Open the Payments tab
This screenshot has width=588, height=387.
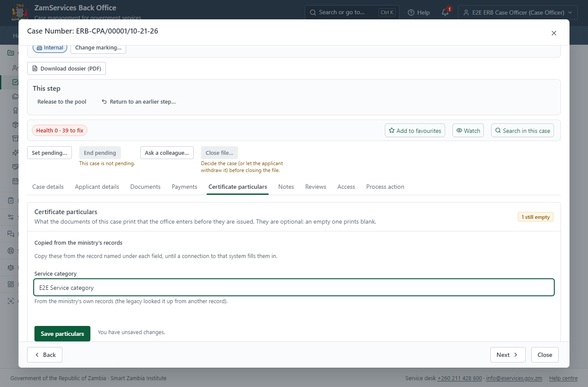184,187
